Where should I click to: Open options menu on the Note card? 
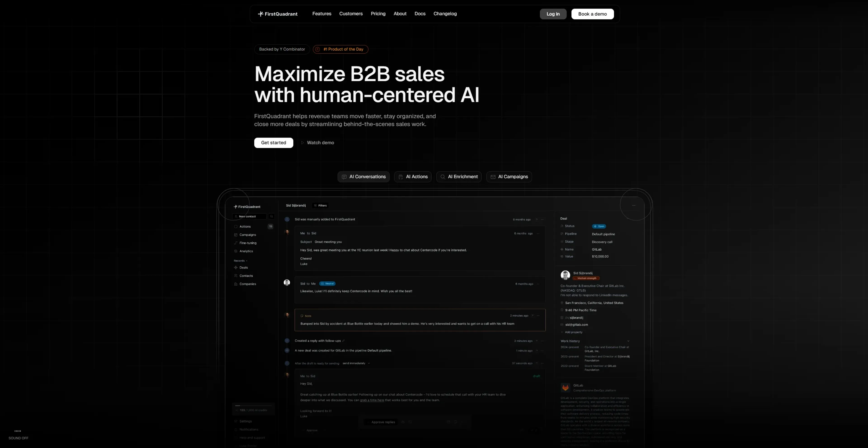538,315
